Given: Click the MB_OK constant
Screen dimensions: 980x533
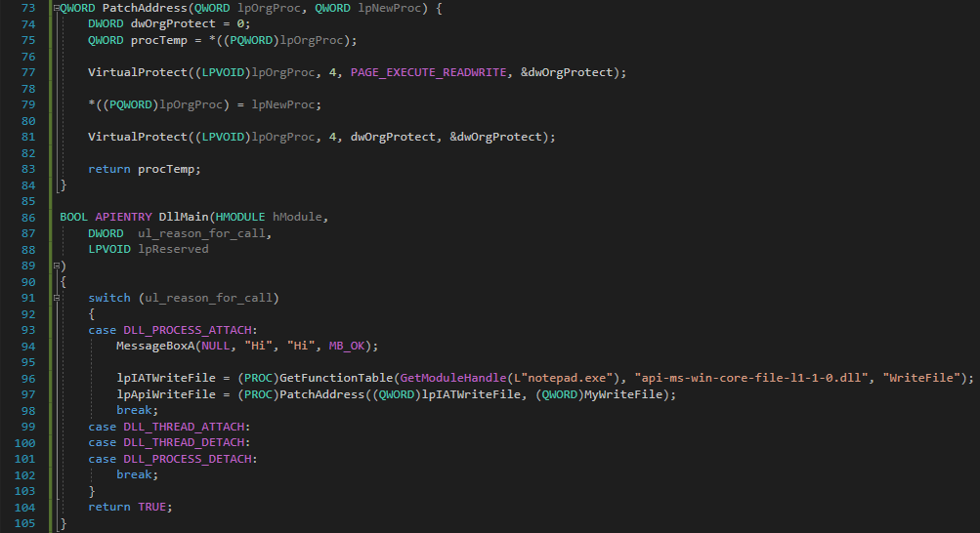Looking at the screenshot, I should 346,346.
